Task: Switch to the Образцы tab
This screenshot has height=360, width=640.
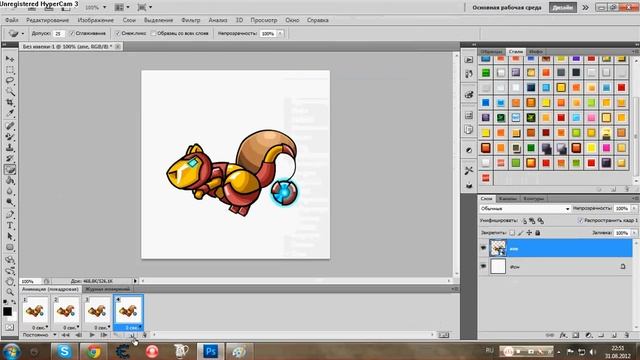Action: pos(491,52)
